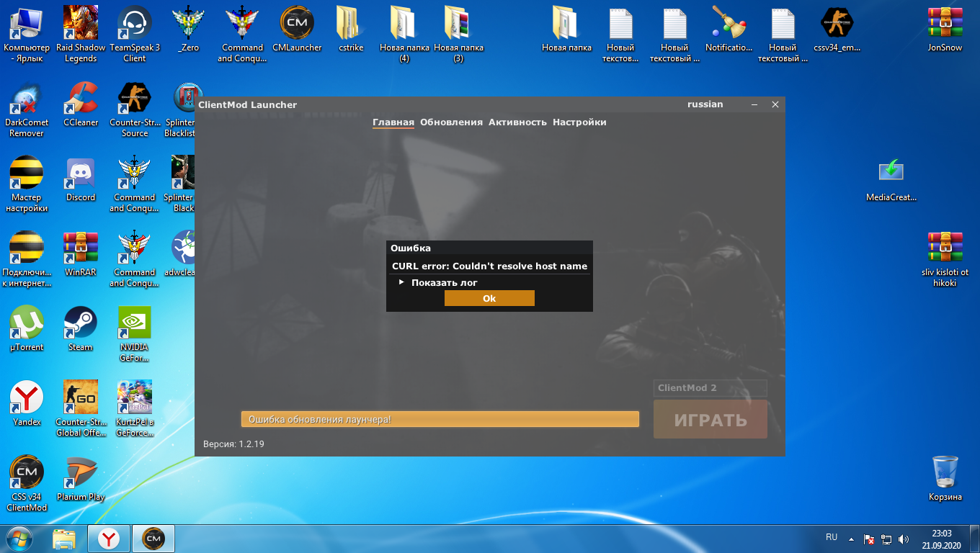Click the ИГРАТЬ button
Screen dimensions: 980x553
710,420
